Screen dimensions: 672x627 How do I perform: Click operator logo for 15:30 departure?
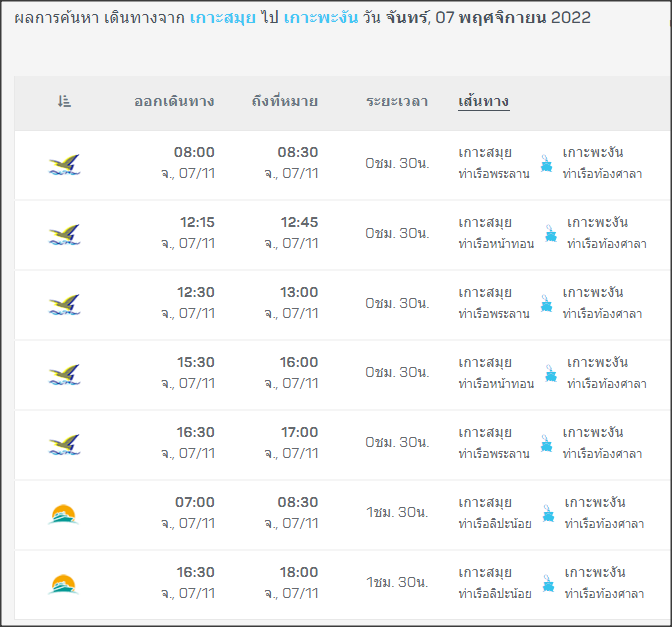point(64,375)
